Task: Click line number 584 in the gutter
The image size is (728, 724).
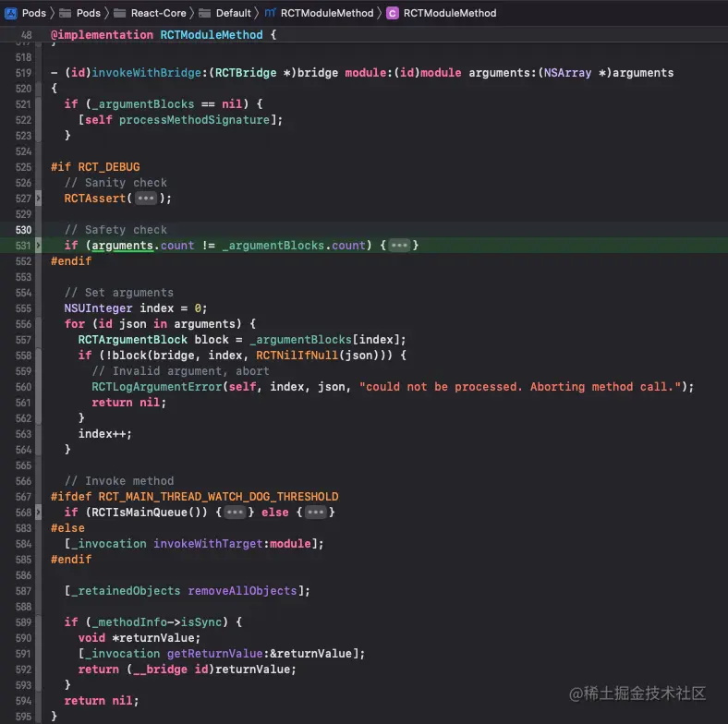Action: coord(23,544)
